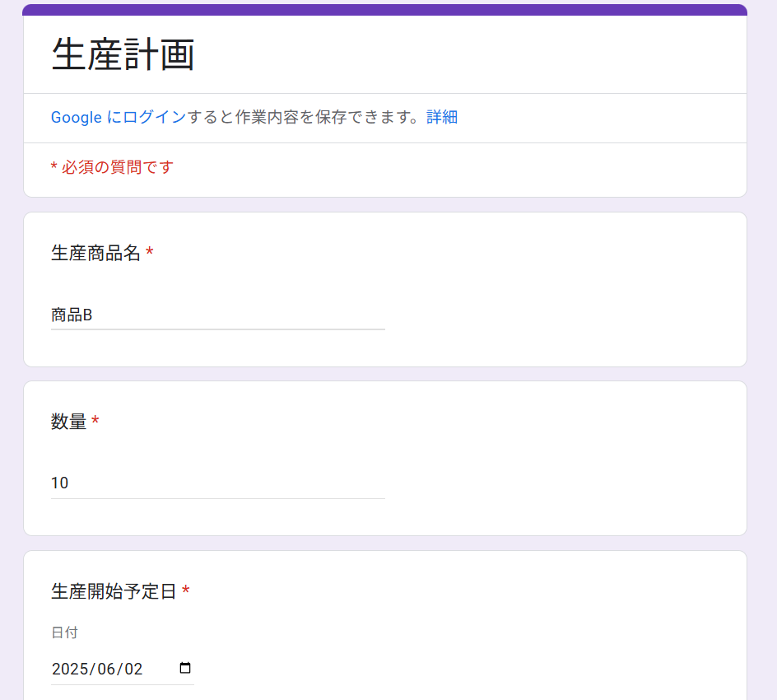
Task: Click the '日付' sublabel above date
Action: [64, 632]
